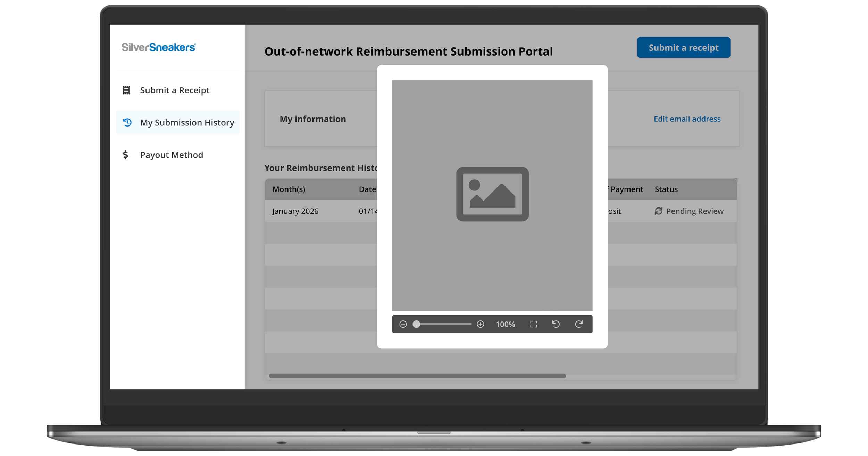Click the My information heading
Image resolution: width=868 pixels, height=456 pixels.
coord(313,119)
